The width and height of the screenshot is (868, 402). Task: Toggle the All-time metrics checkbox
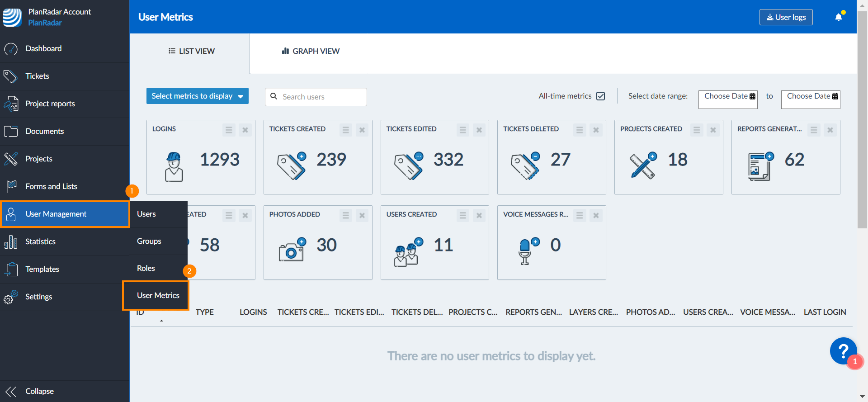[600, 96]
